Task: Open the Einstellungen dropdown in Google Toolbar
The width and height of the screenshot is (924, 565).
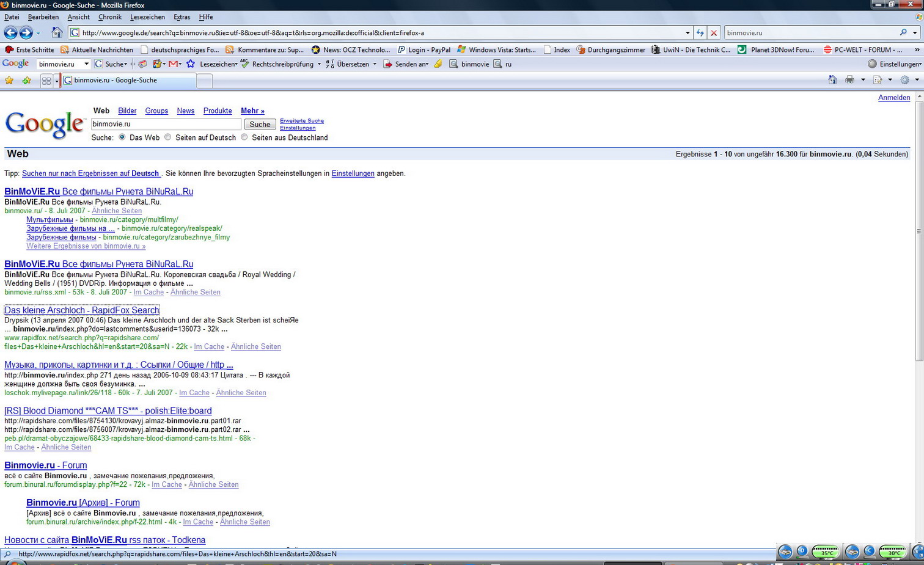Action: pos(895,64)
